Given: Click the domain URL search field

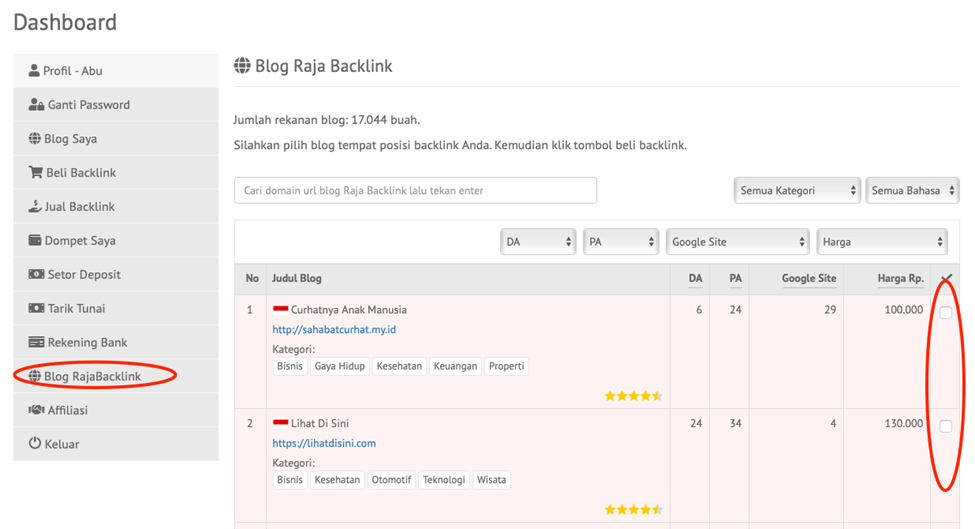Looking at the screenshot, I should click(x=415, y=191).
